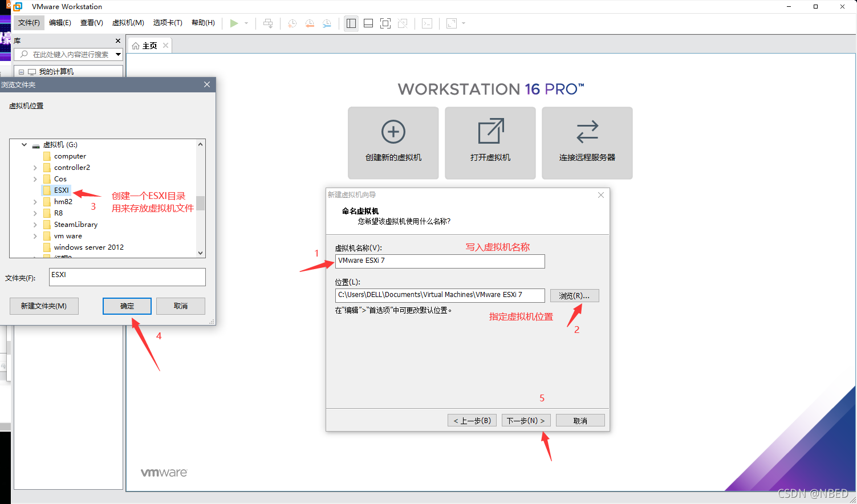Collapse the 虚拟机 (G:) drive node
857x504 pixels.
(24, 145)
